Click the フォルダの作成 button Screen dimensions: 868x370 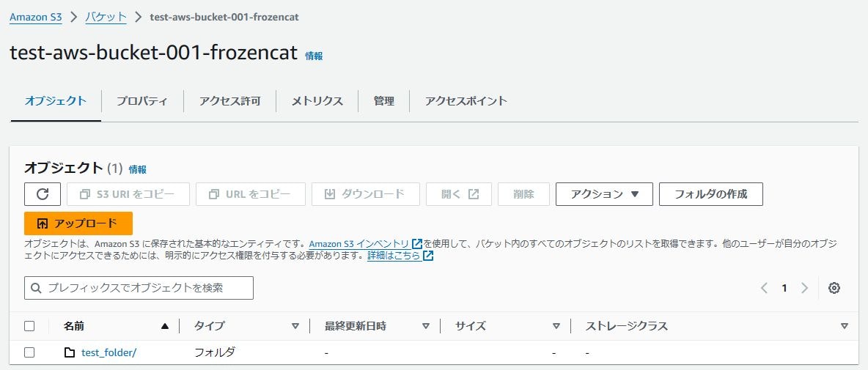click(x=711, y=194)
